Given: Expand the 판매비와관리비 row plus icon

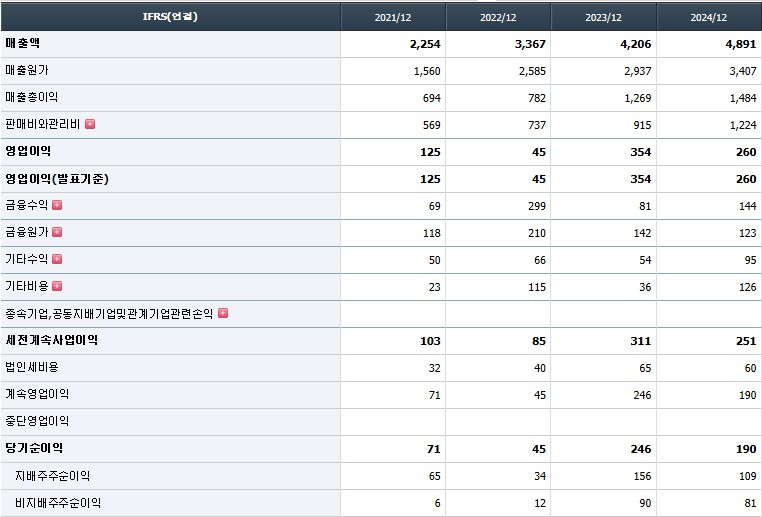Looking at the screenshot, I should tap(90, 124).
